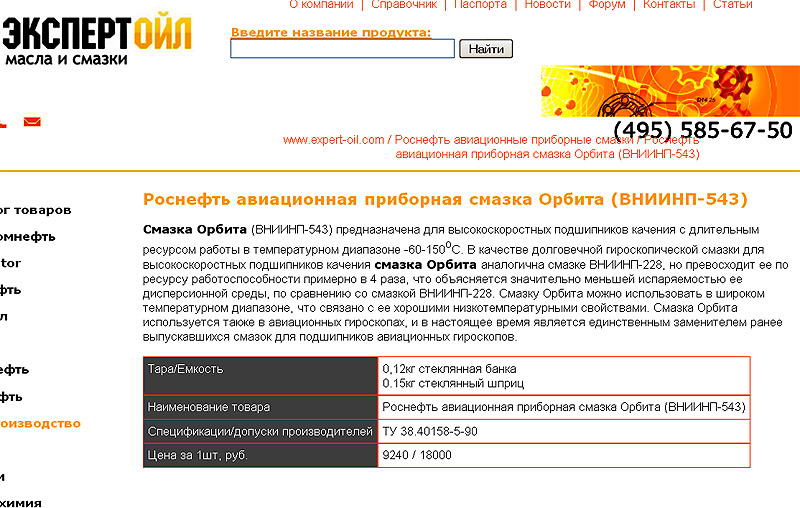The image size is (800, 508).
Task: Click the '0.15кг стеклянный шприц' value
Action: (453, 383)
